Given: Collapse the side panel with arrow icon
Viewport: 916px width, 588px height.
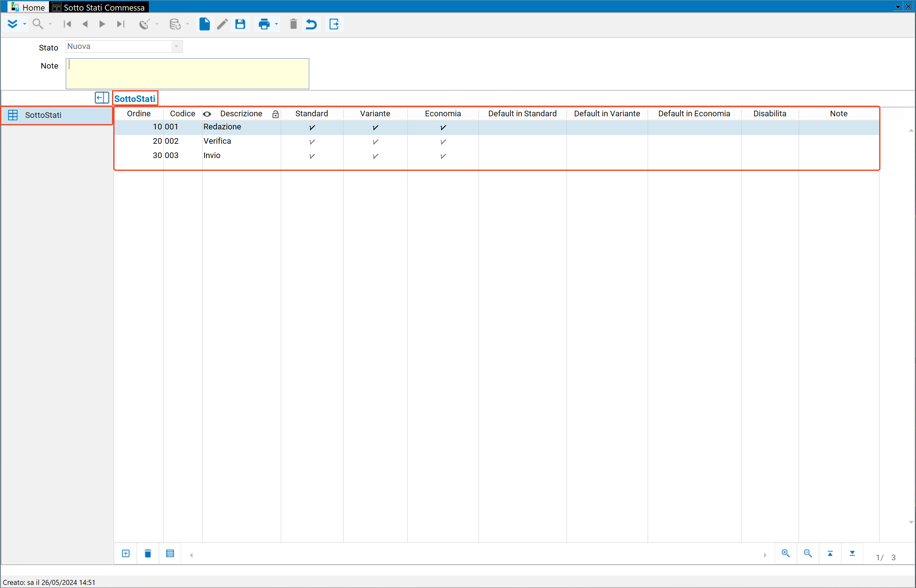Looking at the screenshot, I should click(102, 98).
